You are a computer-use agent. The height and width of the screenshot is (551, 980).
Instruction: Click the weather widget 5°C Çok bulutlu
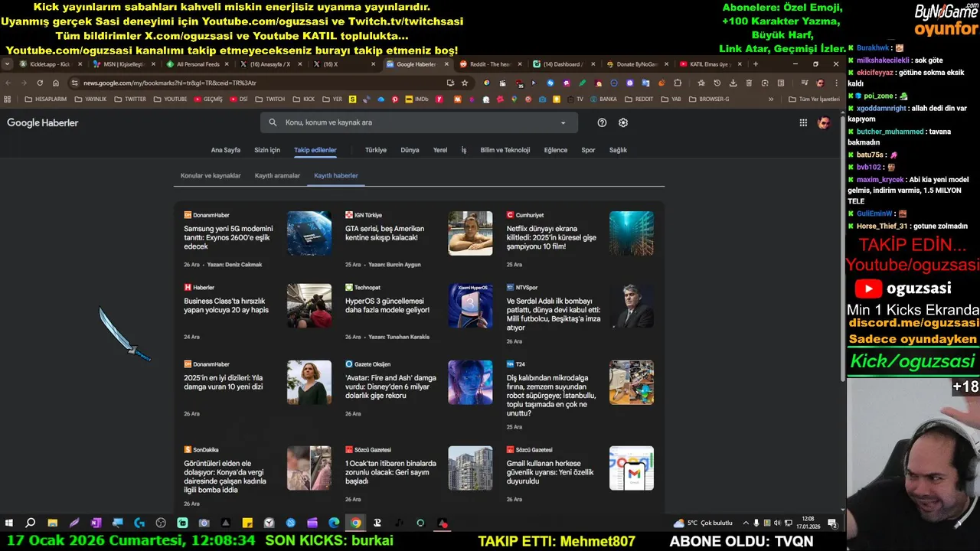tap(704, 523)
